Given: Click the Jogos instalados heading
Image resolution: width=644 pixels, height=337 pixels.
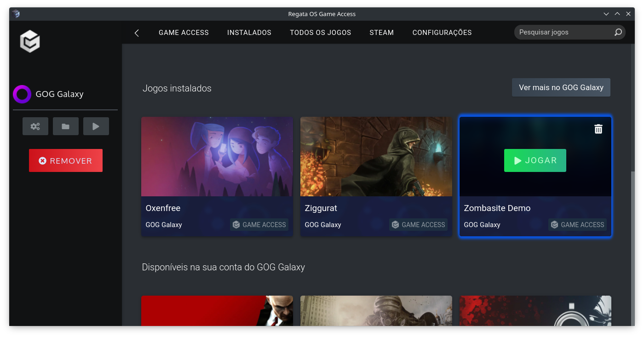Looking at the screenshot, I should [x=177, y=88].
